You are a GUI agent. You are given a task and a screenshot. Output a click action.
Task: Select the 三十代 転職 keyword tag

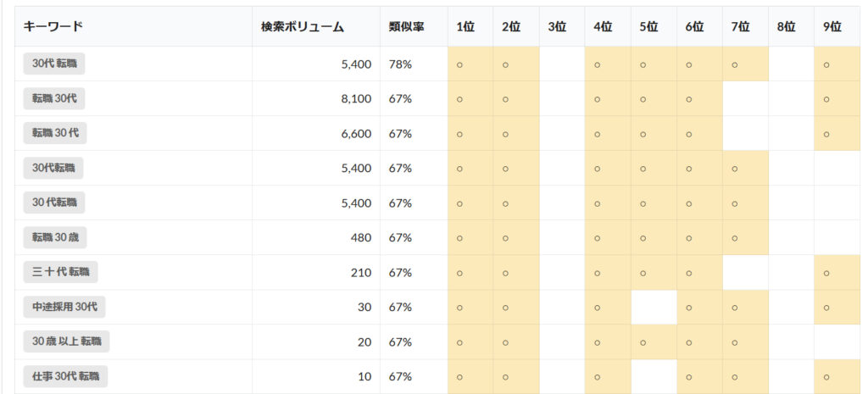(x=61, y=272)
